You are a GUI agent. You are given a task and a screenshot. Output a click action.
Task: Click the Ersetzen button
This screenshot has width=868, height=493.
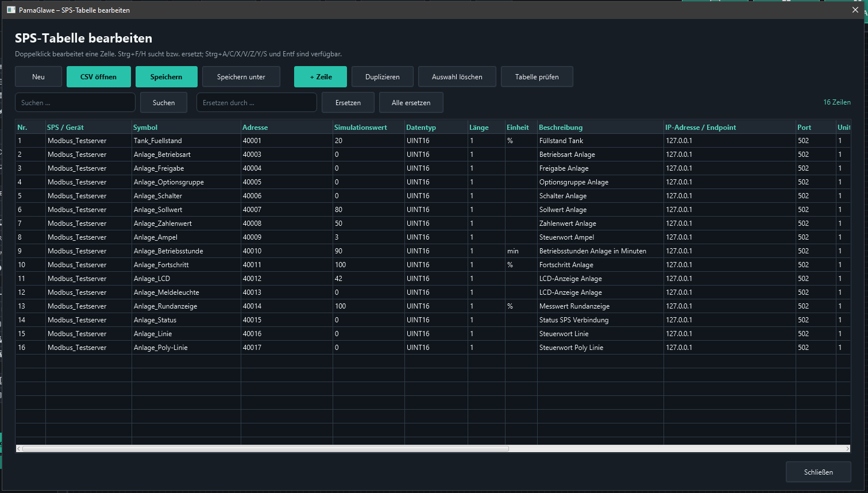point(348,102)
